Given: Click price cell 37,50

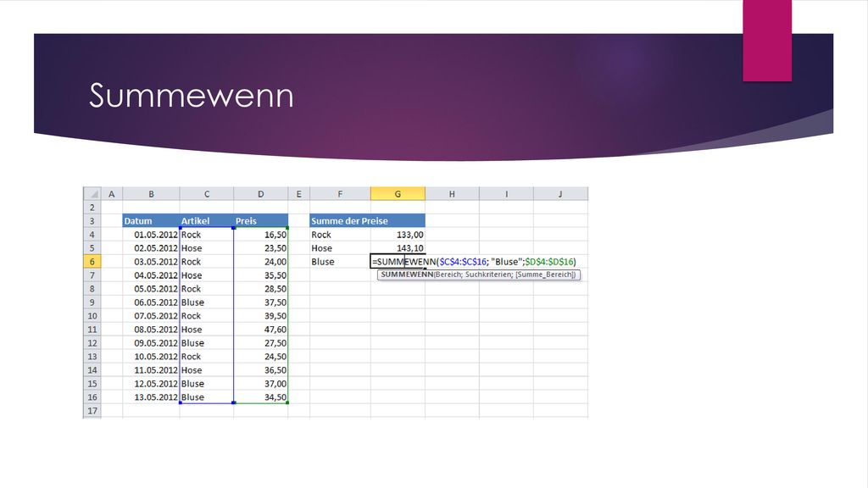Looking at the screenshot, I should (x=261, y=302).
